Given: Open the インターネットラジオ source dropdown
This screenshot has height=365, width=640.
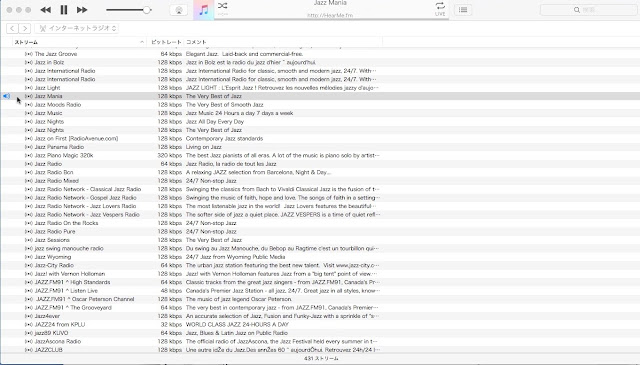Looking at the screenshot, I should [77, 28].
